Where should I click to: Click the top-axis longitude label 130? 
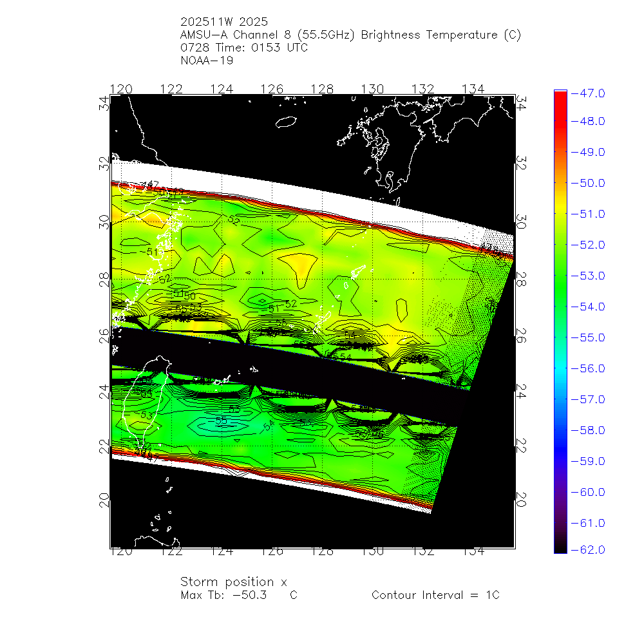pyautogui.click(x=372, y=89)
